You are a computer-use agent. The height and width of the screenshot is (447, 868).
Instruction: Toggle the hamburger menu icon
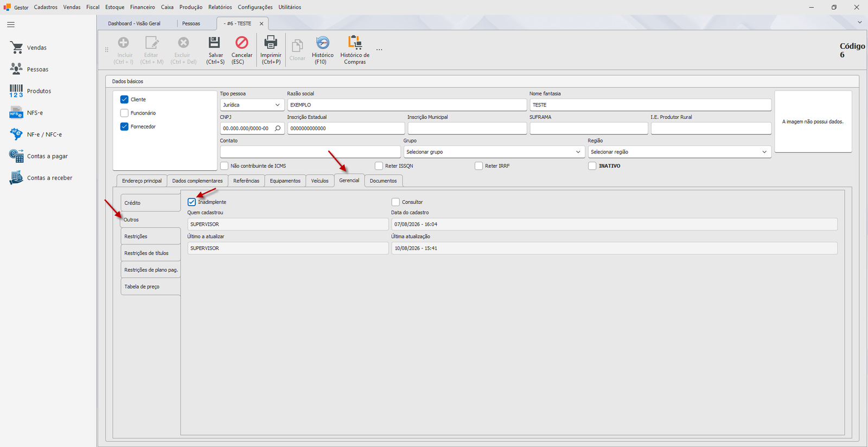tap(11, 24)
